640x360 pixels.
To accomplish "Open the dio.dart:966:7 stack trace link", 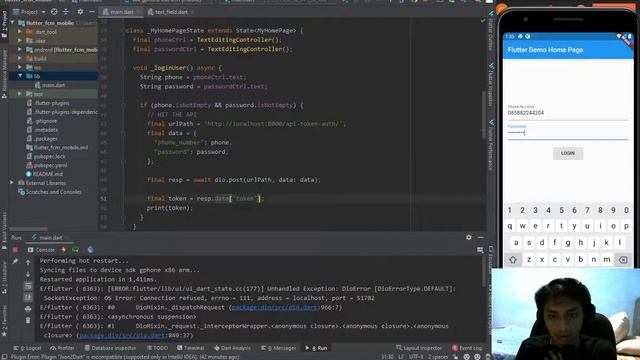I will click(x=274, y=307).
